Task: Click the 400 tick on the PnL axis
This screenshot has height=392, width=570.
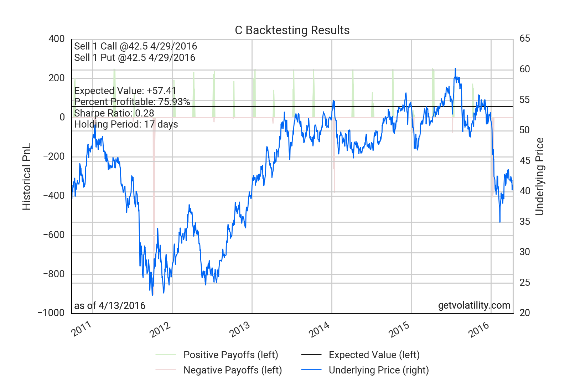Action: (x=57, y=39)
